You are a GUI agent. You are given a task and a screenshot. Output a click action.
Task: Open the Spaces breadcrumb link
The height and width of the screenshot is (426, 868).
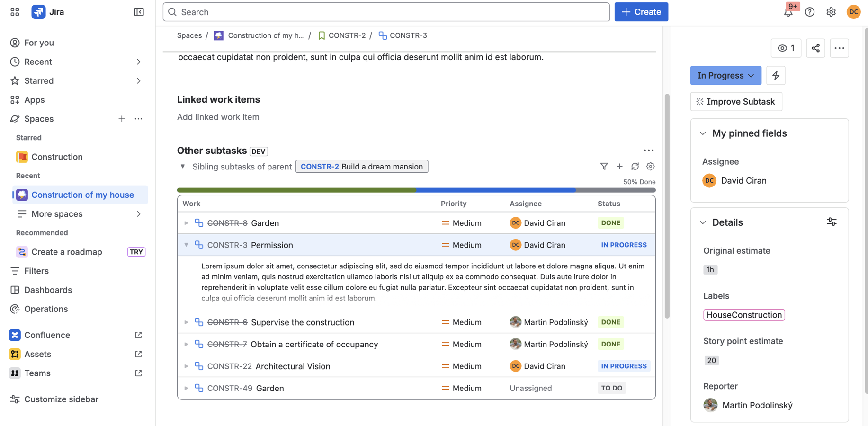pos(189,35)
